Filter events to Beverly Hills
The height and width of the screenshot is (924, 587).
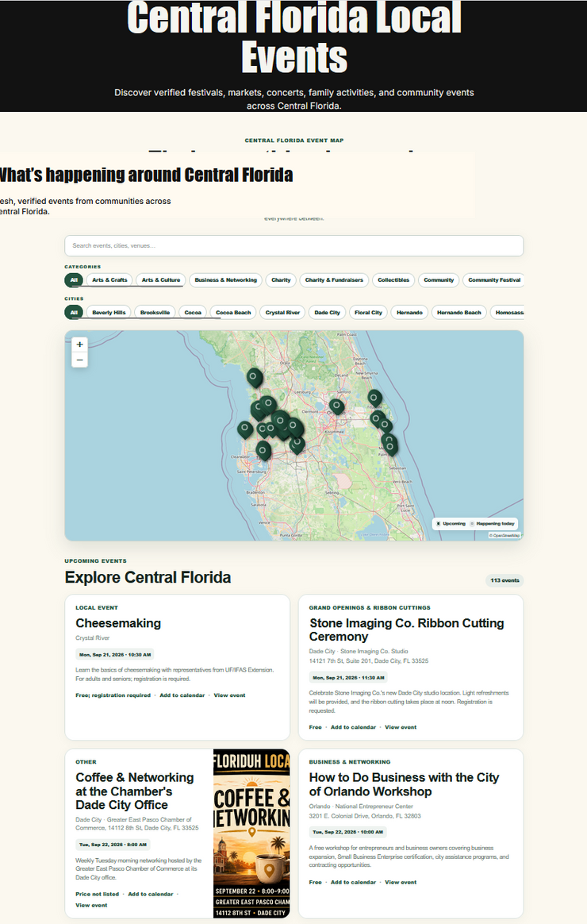coord(109,312)
